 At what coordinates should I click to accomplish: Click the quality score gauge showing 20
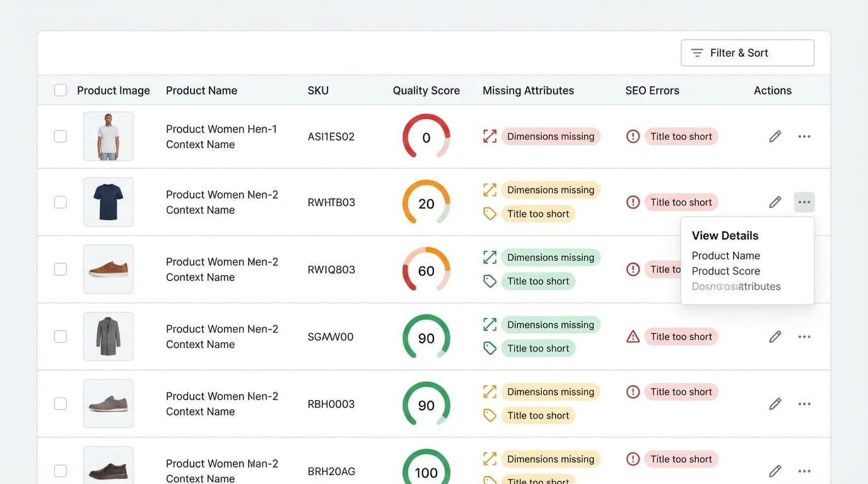coord(426,203)
